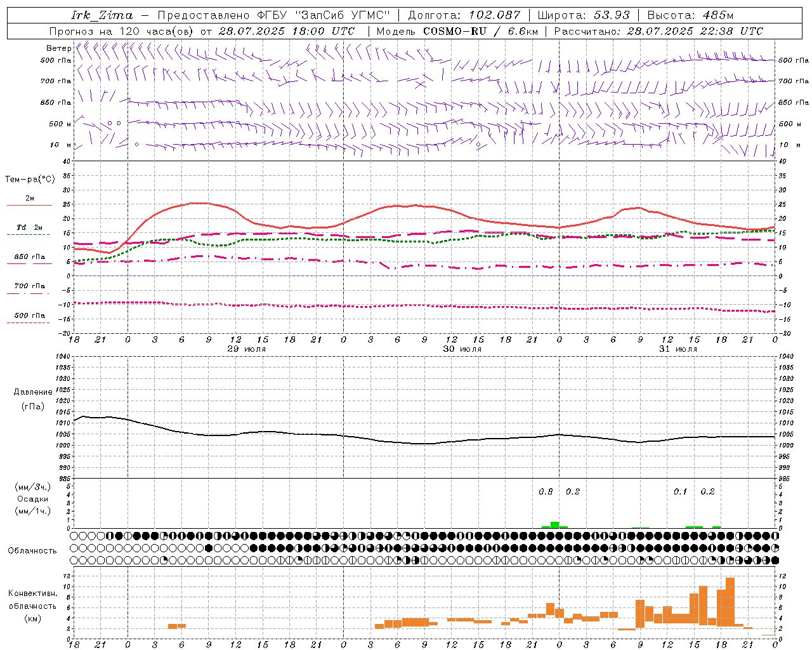Screen dimensions: 812x650
Task: Click the 'Давление' pressure panel label
Action: tap(33, 392)
